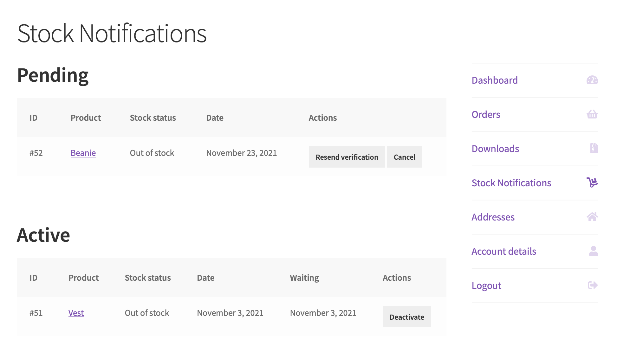617x364 pixels.
Task: Cancel the pending Beanie notification
Action: coord(405,157)
